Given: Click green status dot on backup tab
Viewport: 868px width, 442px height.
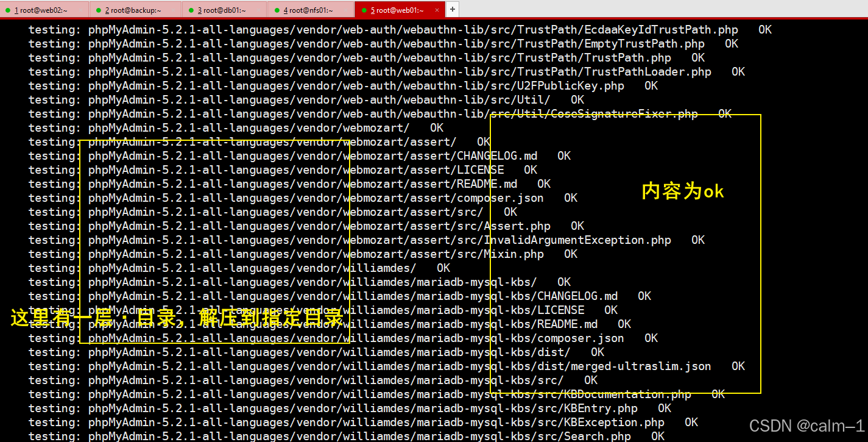Looking at the screenshot, I should (x=97, y=10).
